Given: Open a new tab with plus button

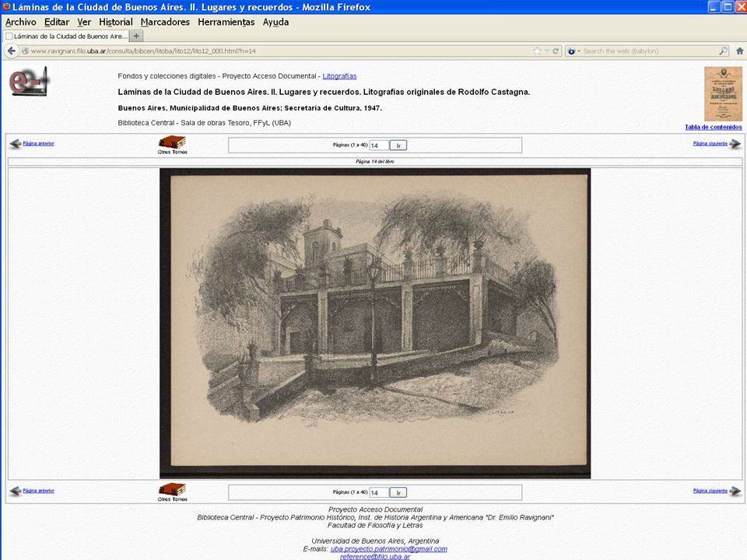Looking at the screenshot, I should (135, 36).
